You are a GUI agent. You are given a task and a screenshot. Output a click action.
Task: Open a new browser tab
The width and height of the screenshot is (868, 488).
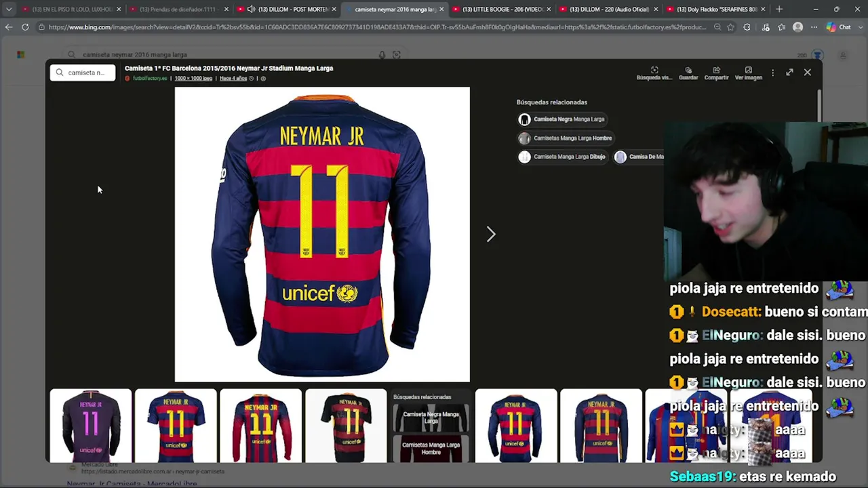(779, 9)
